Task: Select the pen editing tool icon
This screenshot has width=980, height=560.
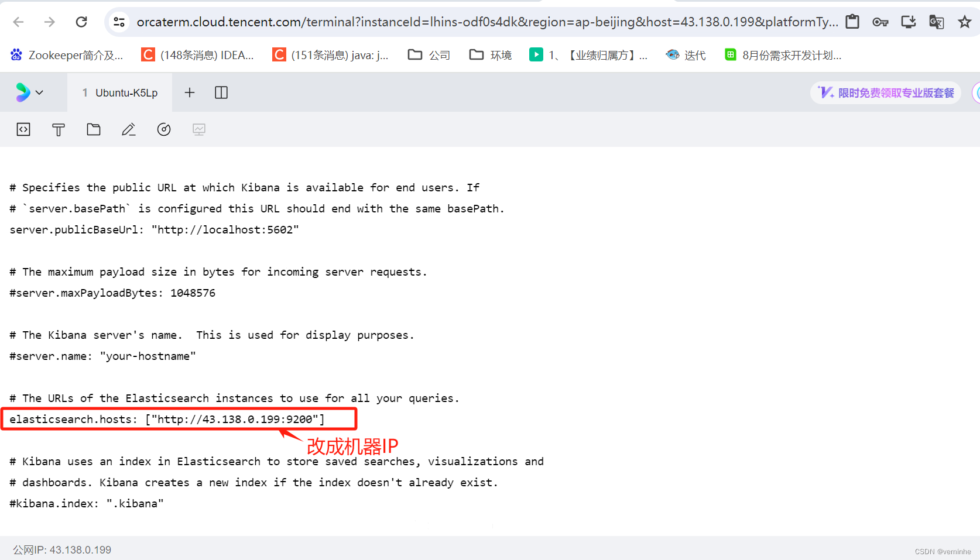Action: 129,129
